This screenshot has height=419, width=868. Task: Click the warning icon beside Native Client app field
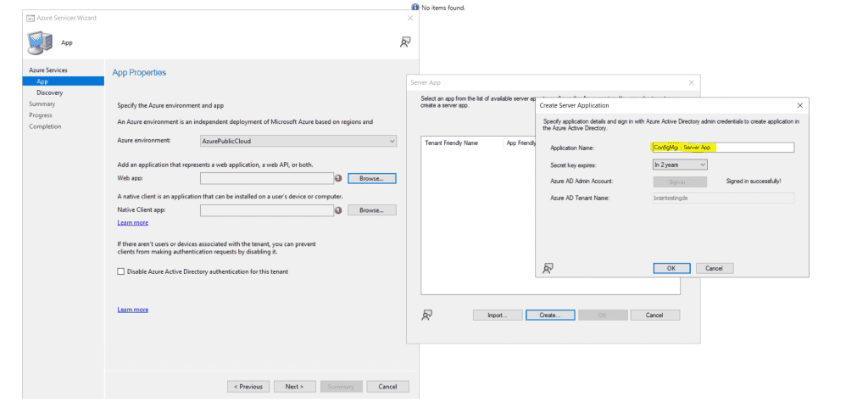pyautogui.click(x=338, y=210)
